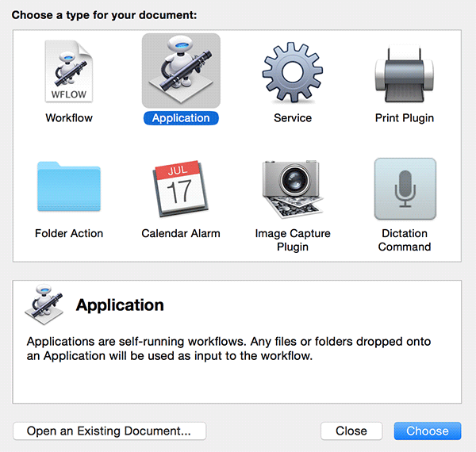Screen dimensions: 476x452
Task: Click the self-running workflows description text
Action: [x=228, y=349]
